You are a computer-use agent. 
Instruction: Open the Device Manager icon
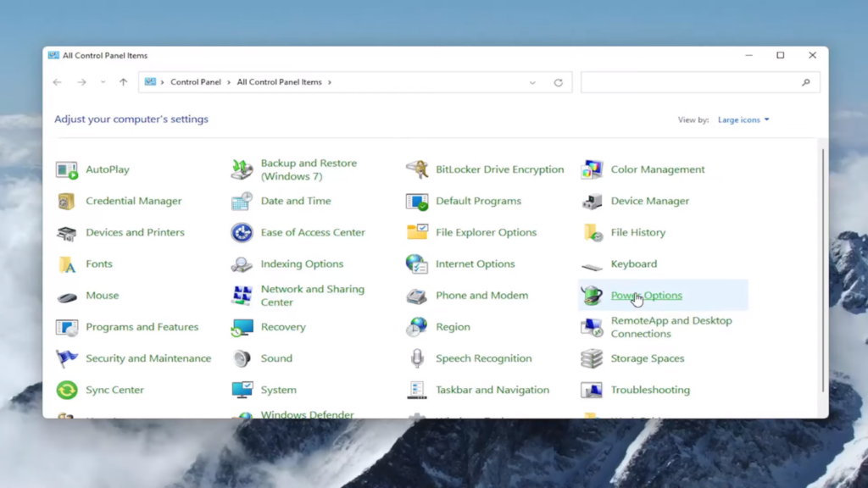pyautogui.click(x=592, y=202)
